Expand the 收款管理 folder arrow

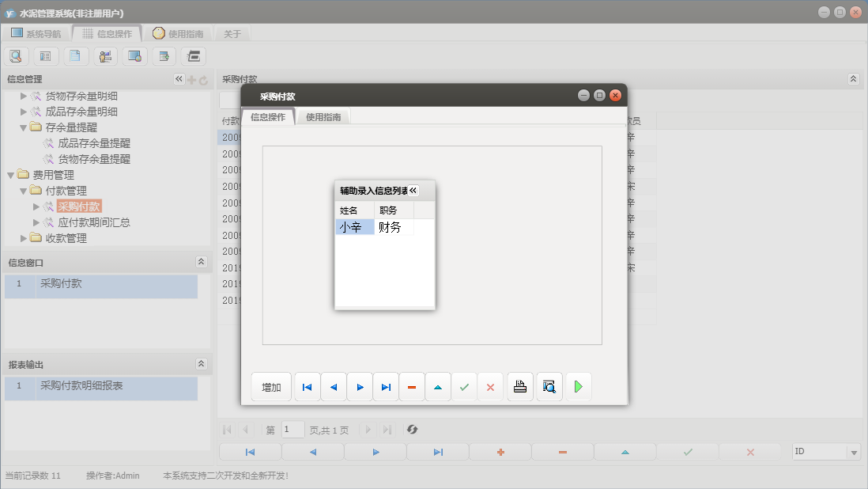24,238
